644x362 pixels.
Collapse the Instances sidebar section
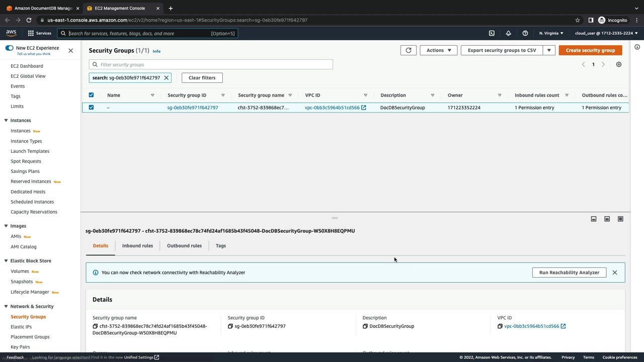pyautogui.click(x=6, y=121)
